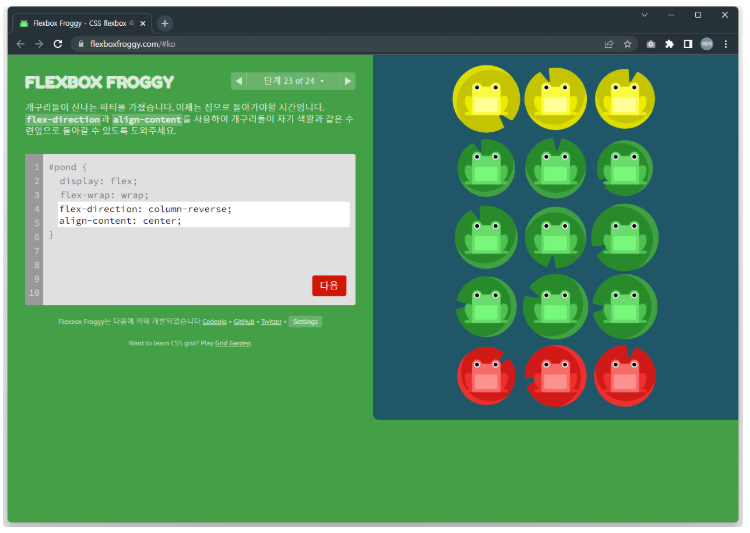This screenshot has height=533, width=750.
Task: Open the level 23 of 24 selector
Action: click(293, 81)
